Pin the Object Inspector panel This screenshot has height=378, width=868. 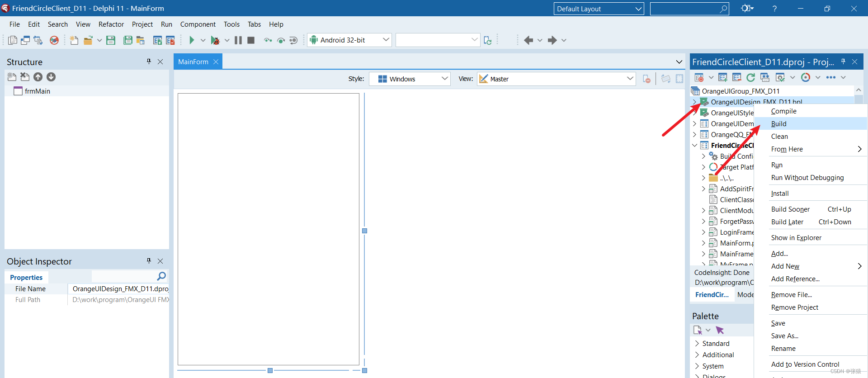149,261
